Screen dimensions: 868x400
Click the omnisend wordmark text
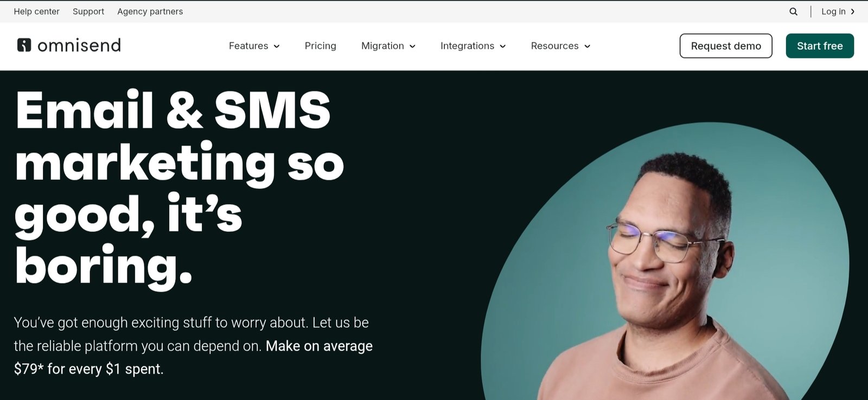tap(79, 45)
